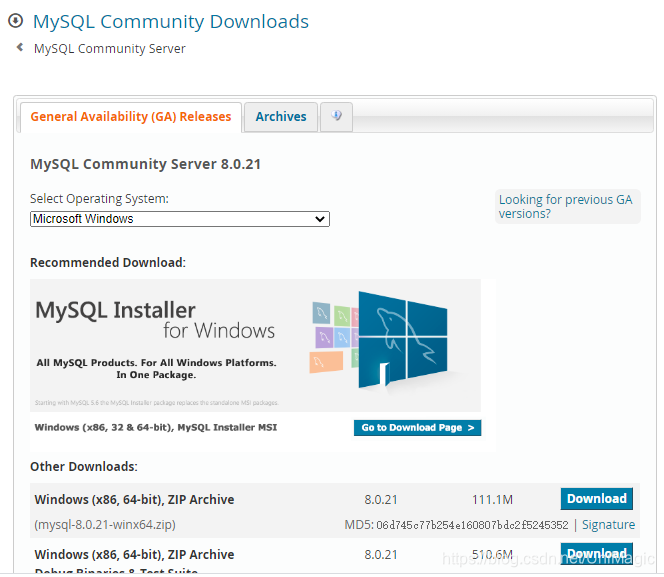Open the Select Operating System dropdown
Viewport: 664px width, 577px height.
pos(180,219)
